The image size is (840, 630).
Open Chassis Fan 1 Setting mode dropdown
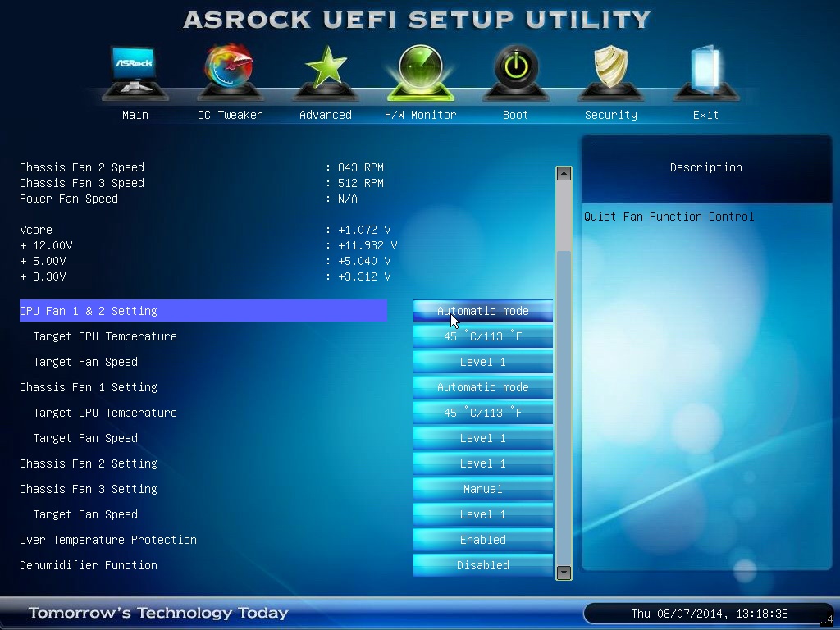[x=482, y=387]
